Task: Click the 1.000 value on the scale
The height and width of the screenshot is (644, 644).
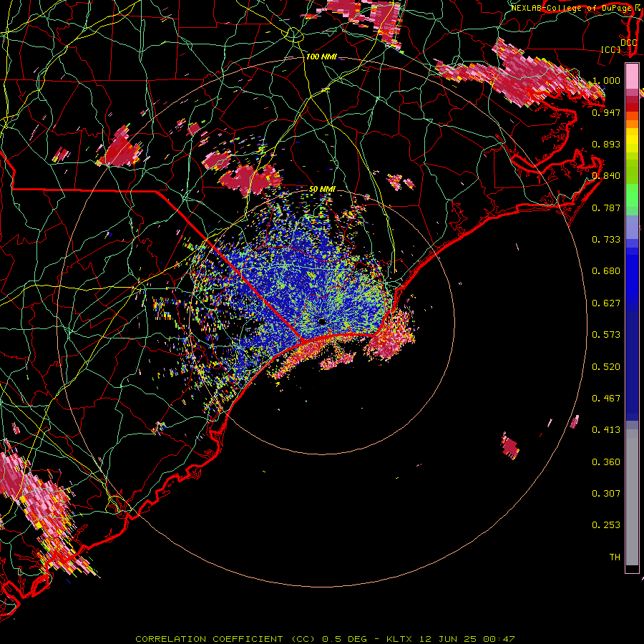Action: pos(606,80)
